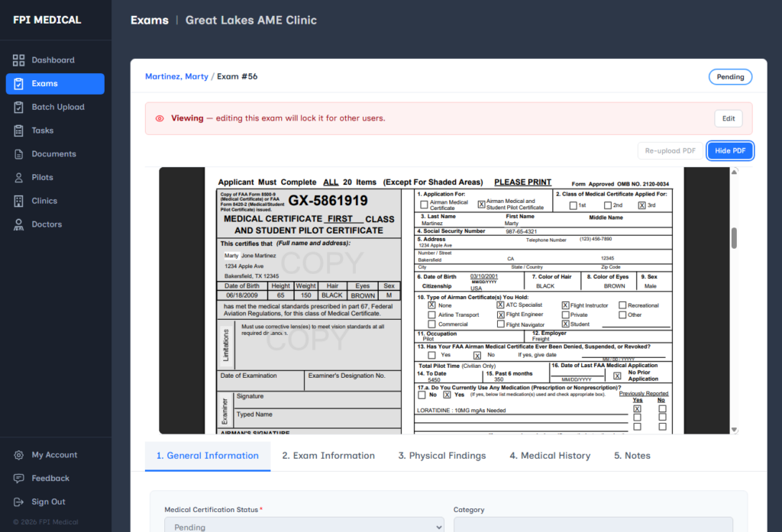Click the Doctors icon in sidebar

tap(18, 224)
